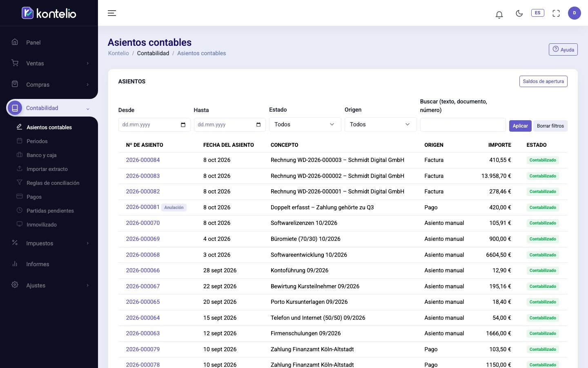Click Kontelio breadcrumb link

coord(118,53)
